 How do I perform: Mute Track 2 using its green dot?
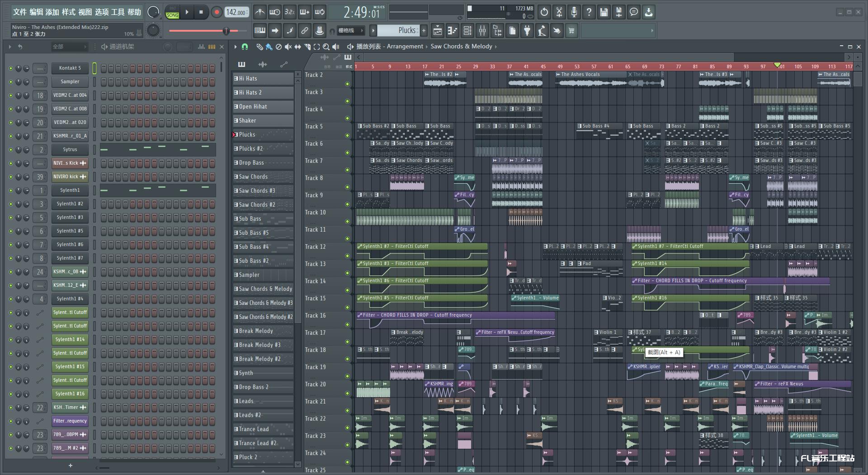coord(347,84)
